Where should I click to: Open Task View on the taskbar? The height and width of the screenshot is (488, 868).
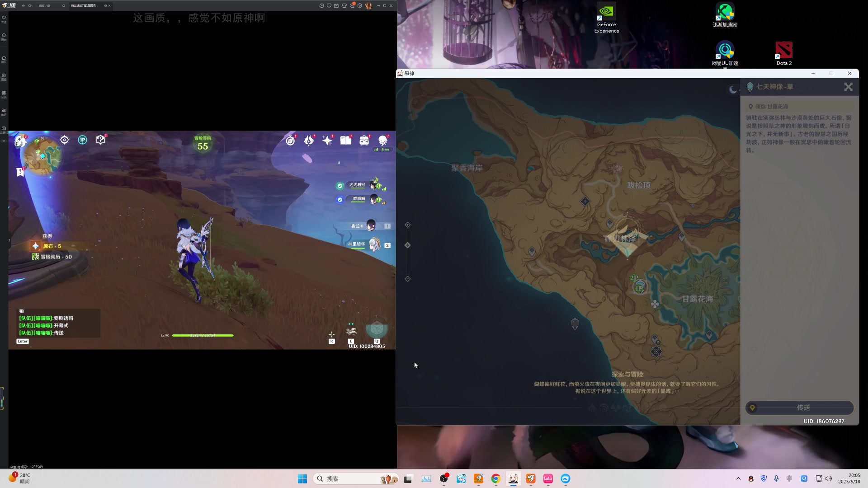[x=408, y=479]
